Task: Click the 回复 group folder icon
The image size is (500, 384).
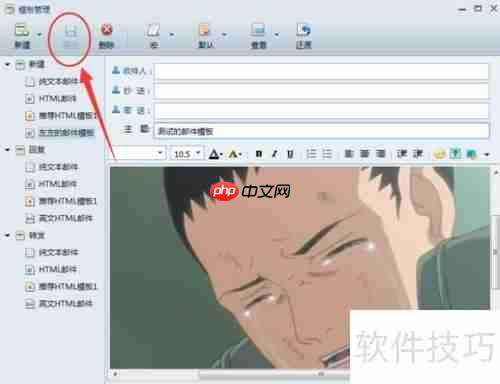Action: (20, 150)
